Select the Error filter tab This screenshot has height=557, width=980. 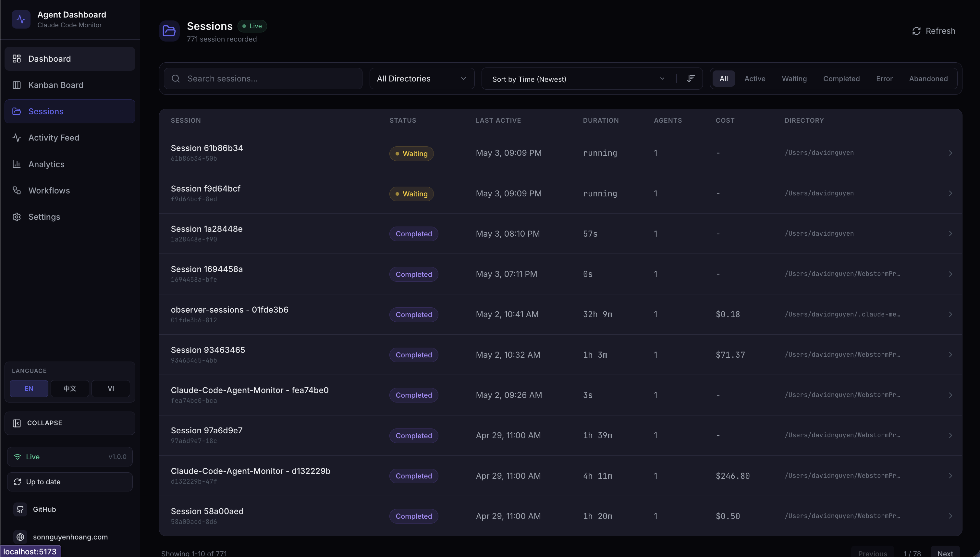coord(884,79)
